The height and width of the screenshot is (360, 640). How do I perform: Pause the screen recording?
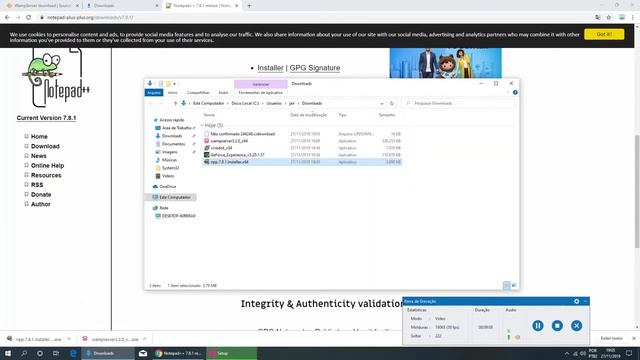tap(538, 325)
